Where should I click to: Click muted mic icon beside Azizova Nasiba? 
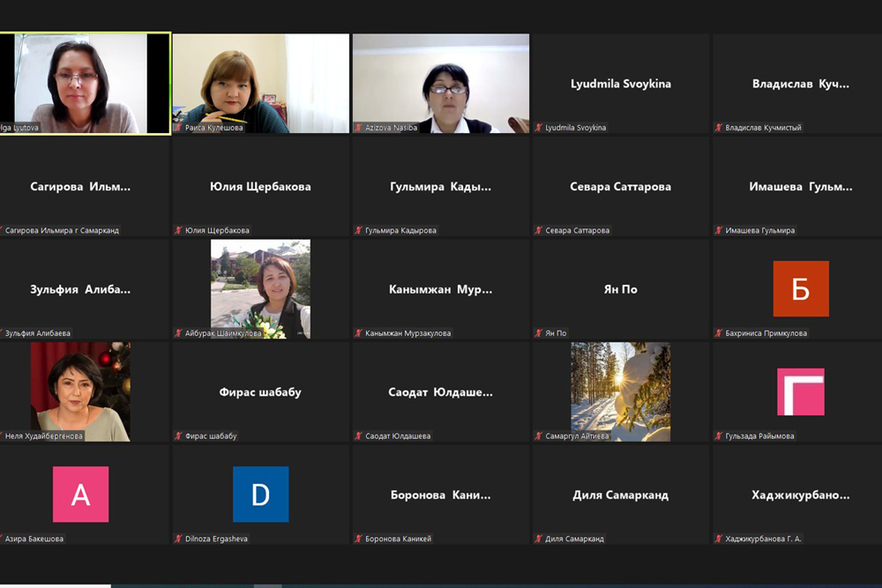(358, 128)
